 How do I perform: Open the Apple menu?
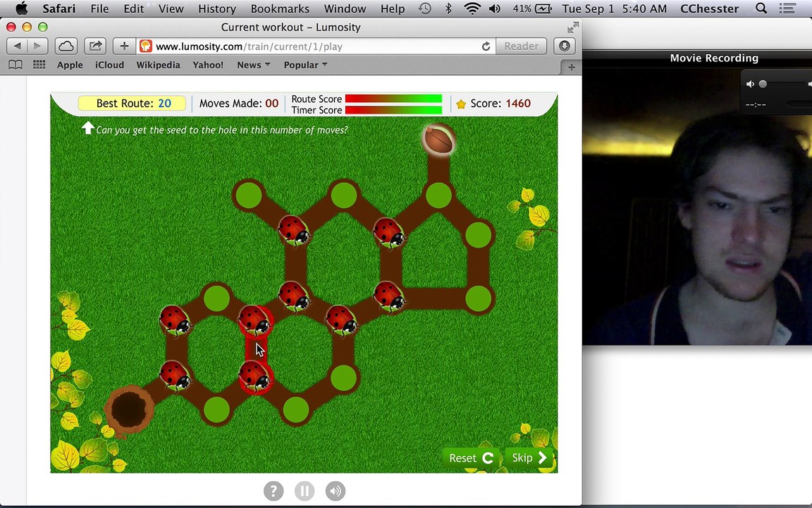pyautogui.click(x=22, y=8)
